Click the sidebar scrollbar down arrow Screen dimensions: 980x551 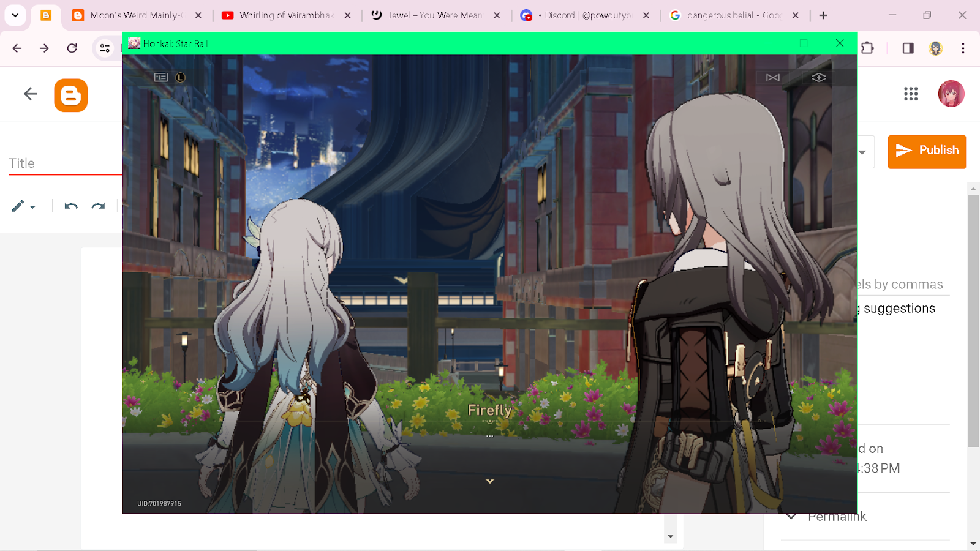[x=973, y=544]
